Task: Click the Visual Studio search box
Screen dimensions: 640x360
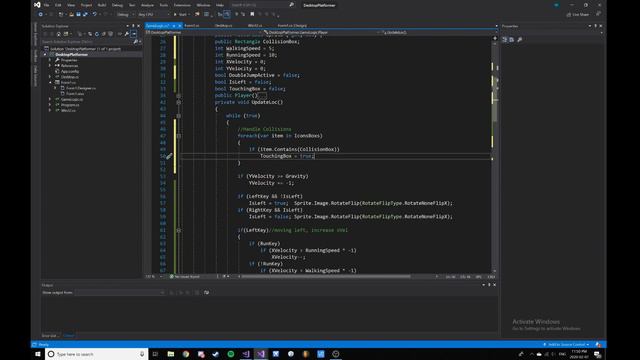Action: pyautogui.click(x=262, y=5)
